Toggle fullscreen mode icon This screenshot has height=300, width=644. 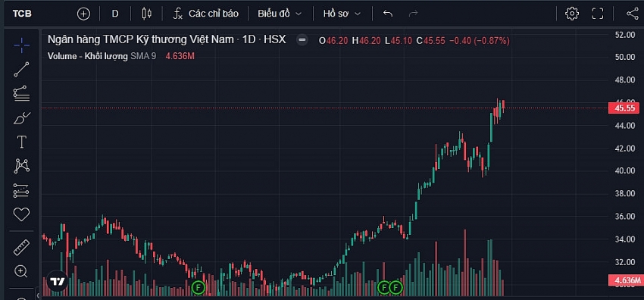(598, 14)
